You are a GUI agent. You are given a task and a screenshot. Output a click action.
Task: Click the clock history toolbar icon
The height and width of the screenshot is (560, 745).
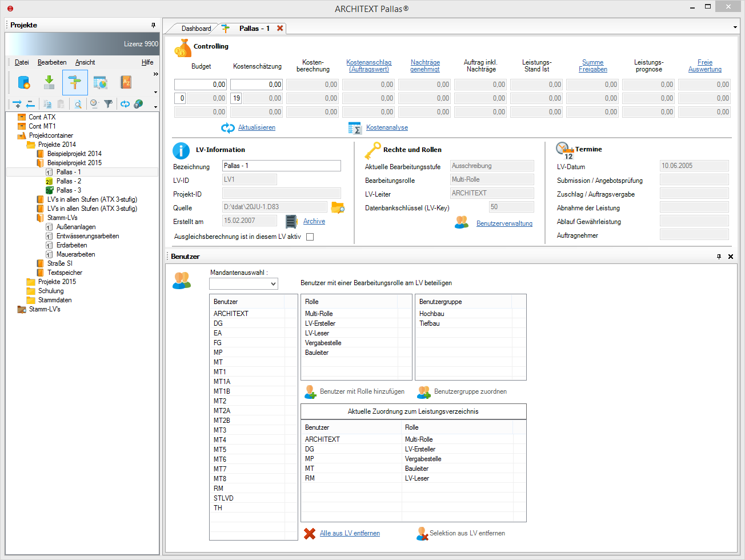coord(94,104)
